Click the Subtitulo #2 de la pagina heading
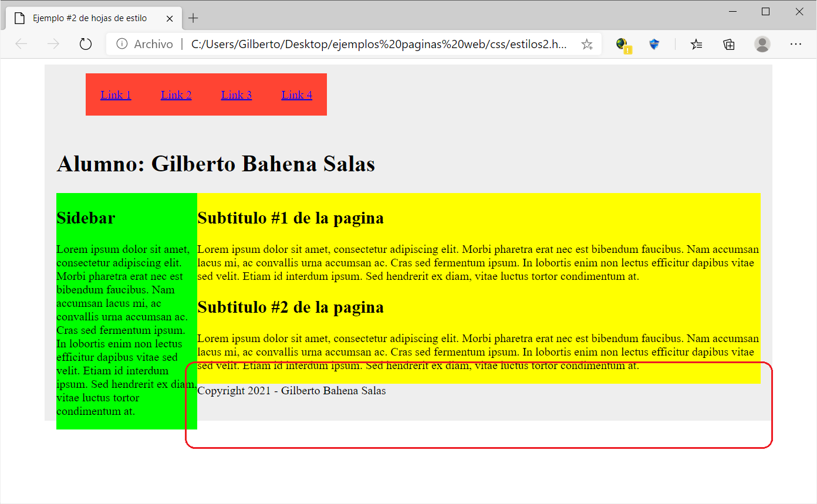 pyautogui.click(x=291, y=307)
